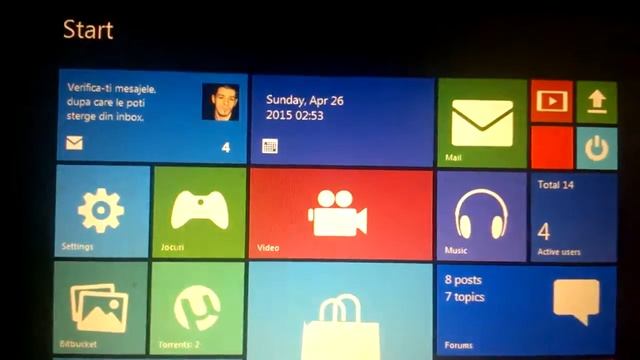This screenshot has height=360, width=640.
Task: Open the Music headphones tile
Action: [482, 216]
